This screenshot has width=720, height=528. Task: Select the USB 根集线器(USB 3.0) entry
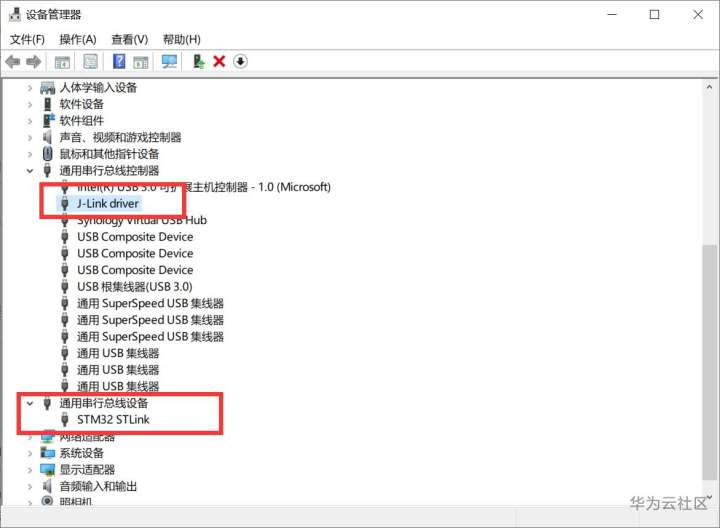[135, 286]
